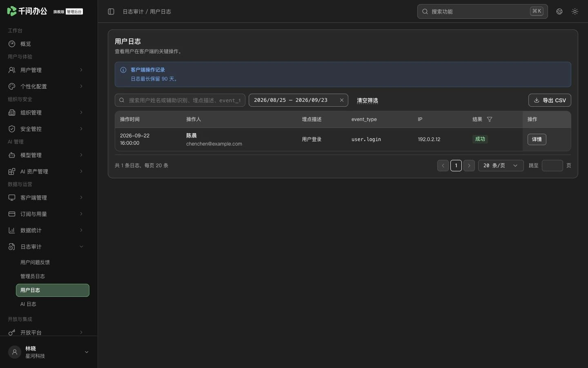The height and width of the screenshot is (368, 588).
Task: Click the 模型管理 robot icon
Action: (12, 155)
